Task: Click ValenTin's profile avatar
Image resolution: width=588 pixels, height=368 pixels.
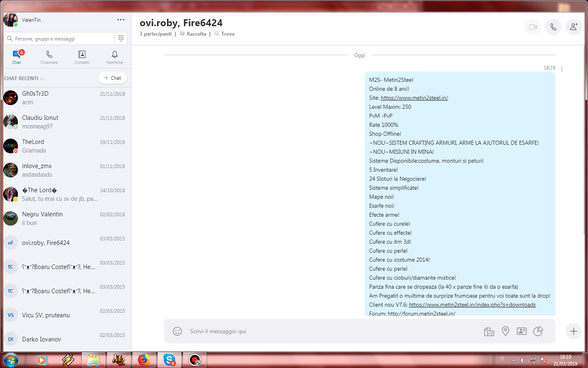Action: pyautogui.click(x=10, y=20)
